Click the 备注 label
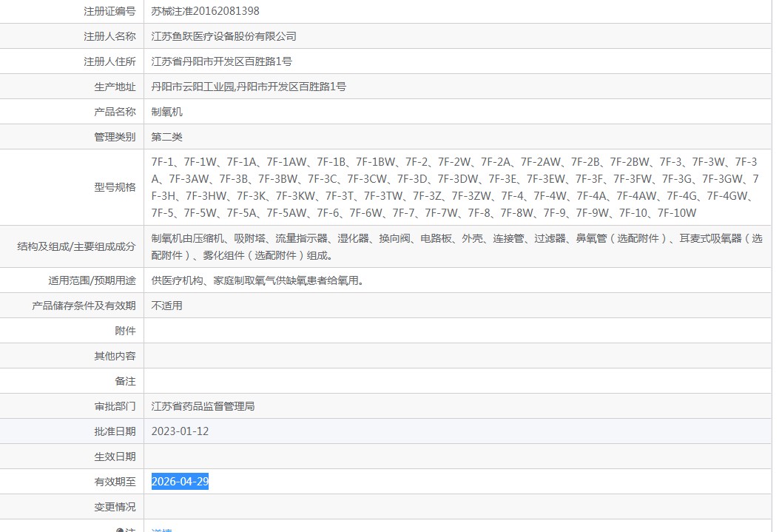 pos(125,381)
